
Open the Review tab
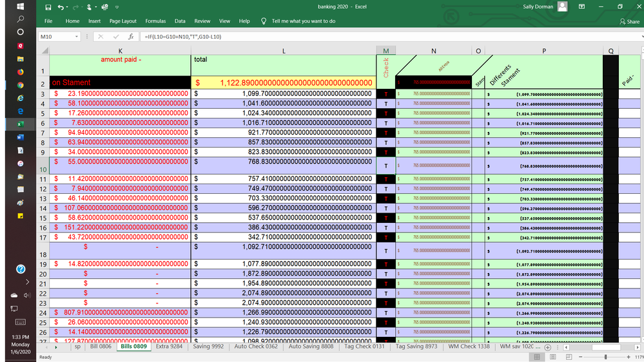[202, 21]
